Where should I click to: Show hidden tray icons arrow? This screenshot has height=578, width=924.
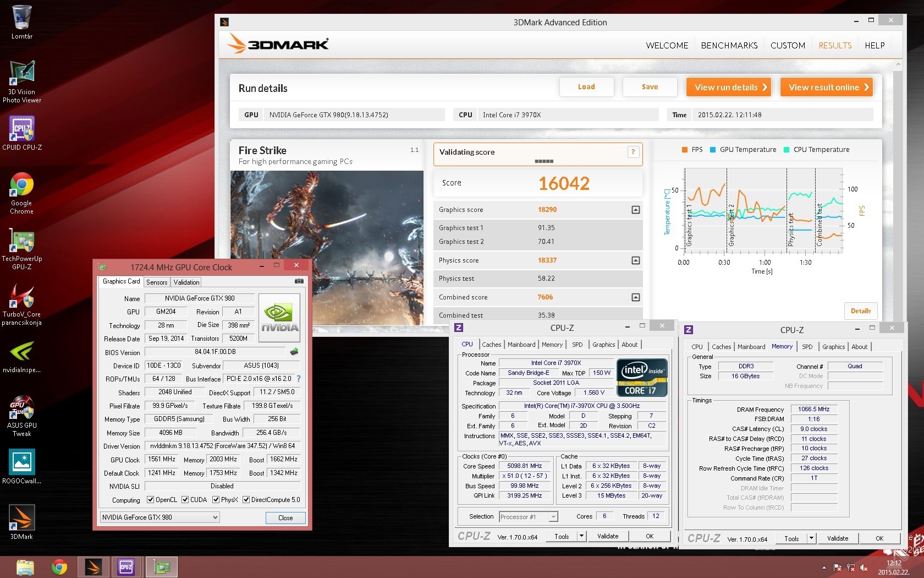point(824,568)
